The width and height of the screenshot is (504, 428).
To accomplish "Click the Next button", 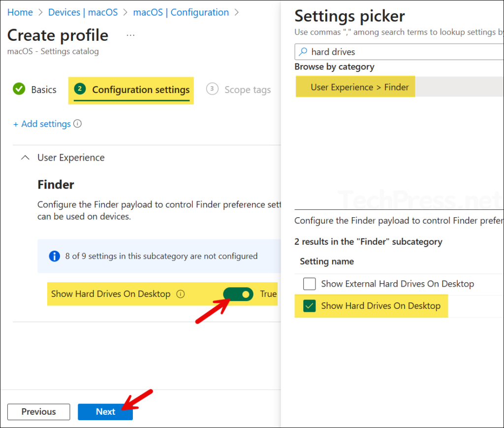I will tap(105, 412).
